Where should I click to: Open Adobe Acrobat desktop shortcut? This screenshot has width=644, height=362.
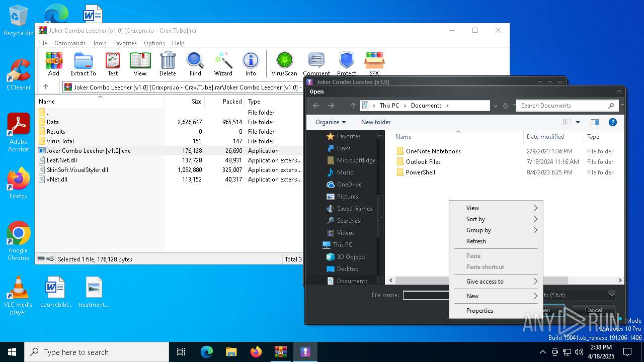click(x=18, y=132)
